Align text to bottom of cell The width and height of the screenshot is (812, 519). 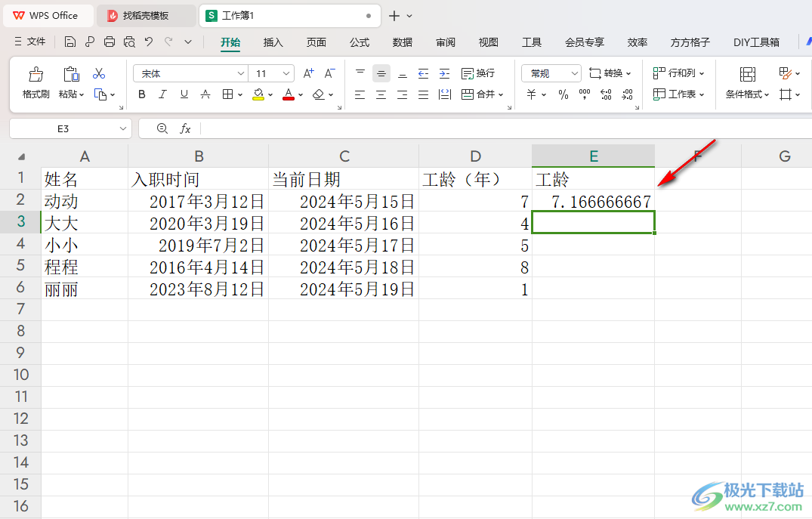(x=403, y=73)
